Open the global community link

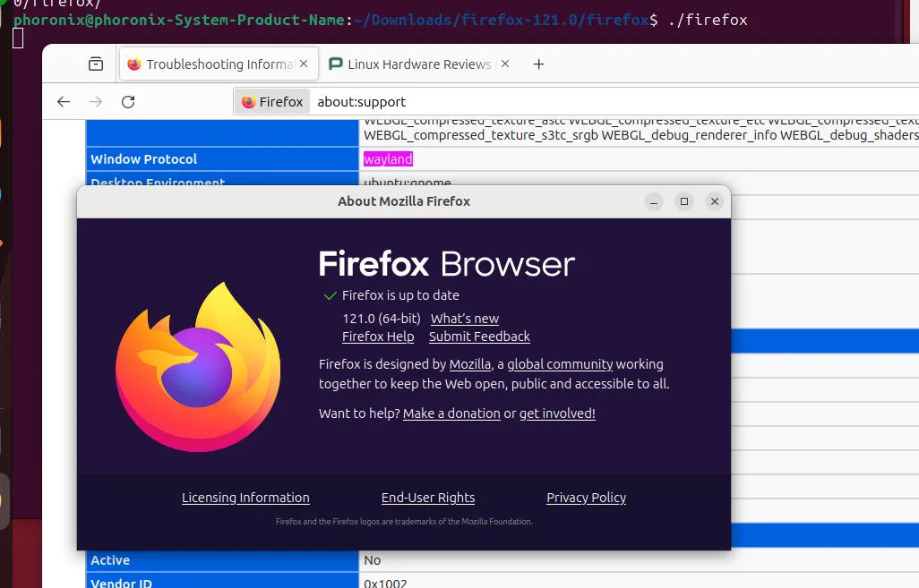pos(560,364)
